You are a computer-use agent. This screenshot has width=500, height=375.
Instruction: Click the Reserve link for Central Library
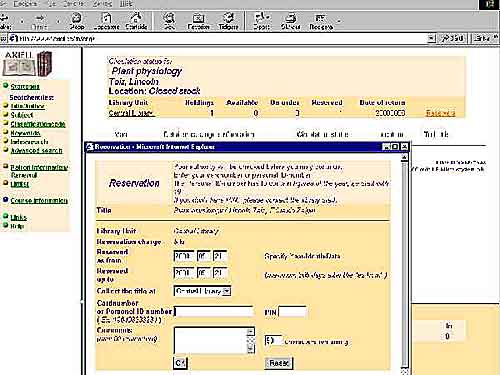pos(440,113)
